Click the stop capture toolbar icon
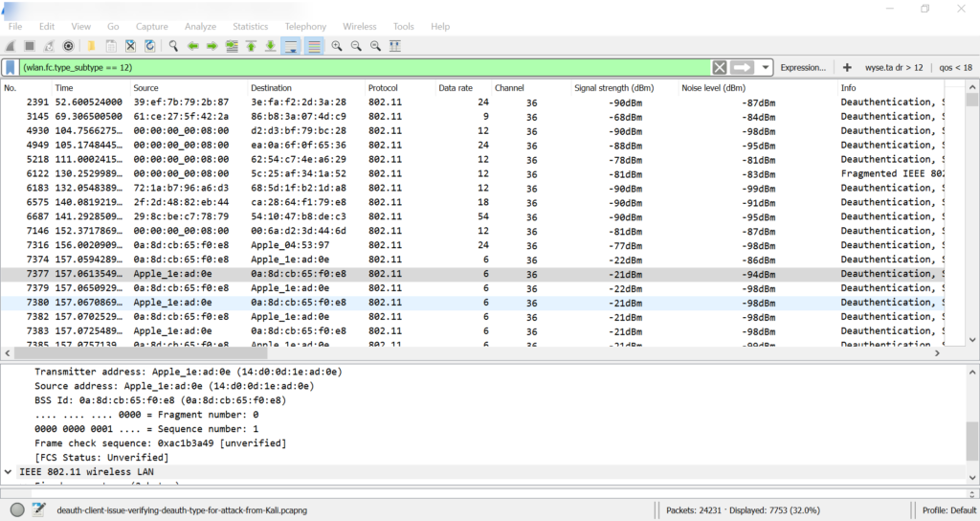 [30, 46]
